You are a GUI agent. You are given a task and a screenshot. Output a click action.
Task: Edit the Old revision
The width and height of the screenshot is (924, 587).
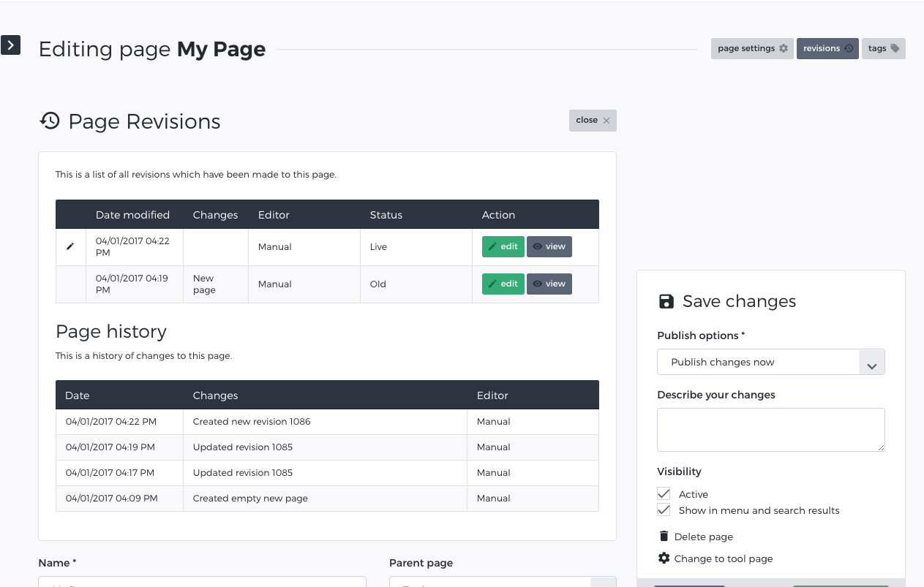503,284
